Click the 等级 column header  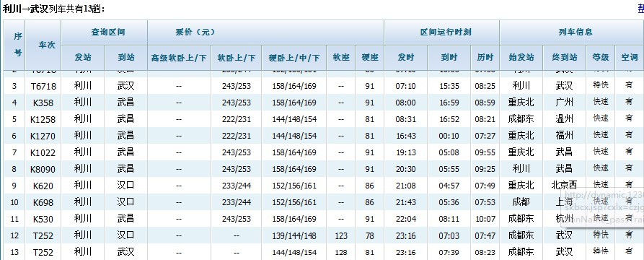click(x=601, y=58)
